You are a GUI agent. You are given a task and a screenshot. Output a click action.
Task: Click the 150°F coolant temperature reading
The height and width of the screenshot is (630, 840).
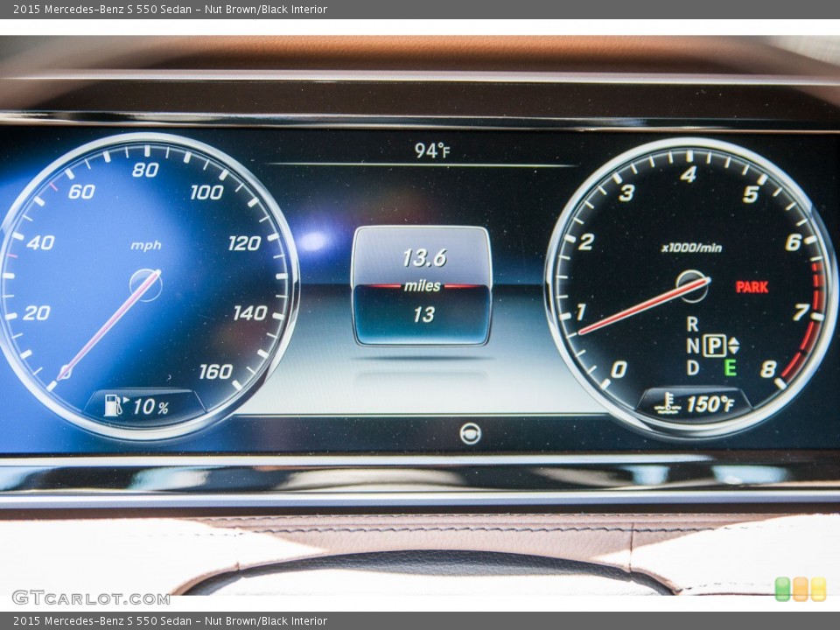(710, 403)
